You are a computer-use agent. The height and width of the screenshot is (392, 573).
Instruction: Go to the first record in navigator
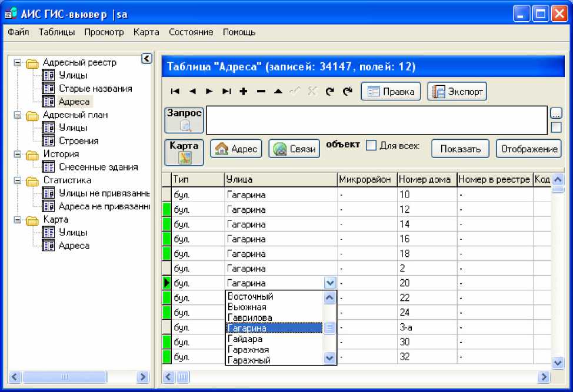pyautogui.click(x=175, y=92)
